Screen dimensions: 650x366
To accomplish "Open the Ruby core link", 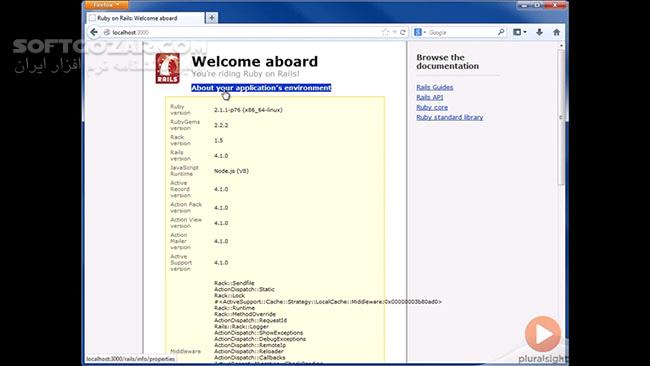I will click(432, 107).
